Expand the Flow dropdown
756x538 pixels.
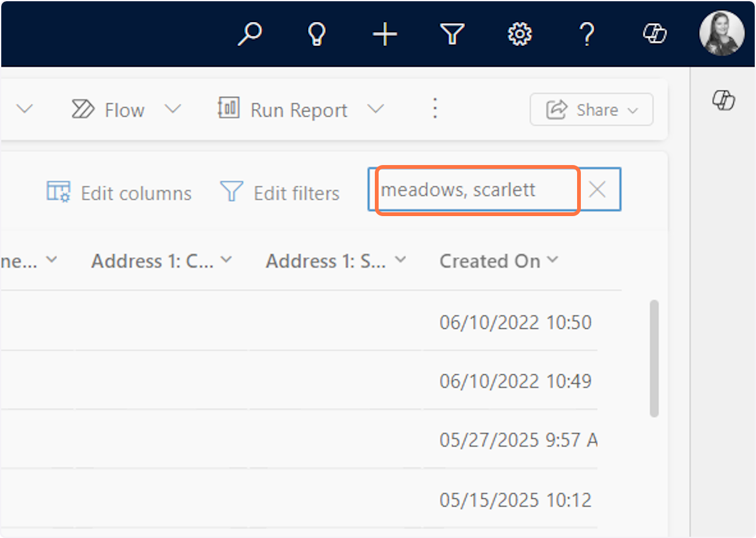coord(173,109)
